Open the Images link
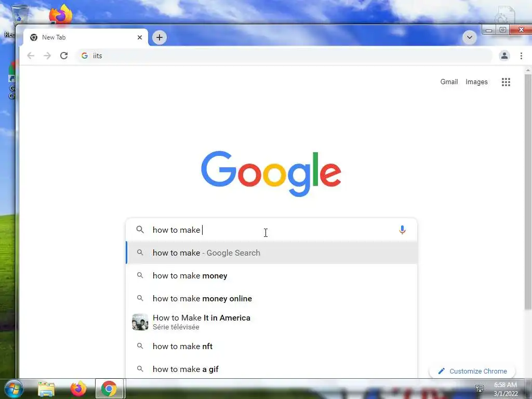532x399 pixels. pos(476,82)
